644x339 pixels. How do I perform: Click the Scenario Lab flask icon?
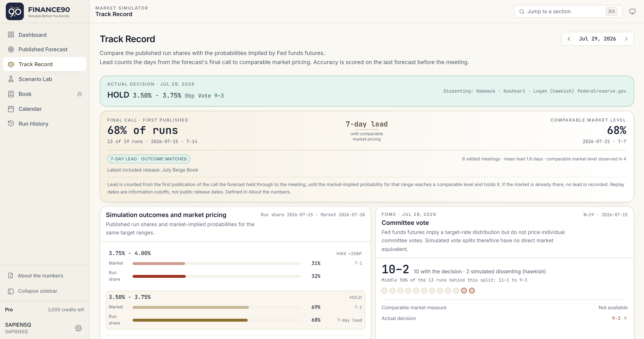(x=11, y=79)
